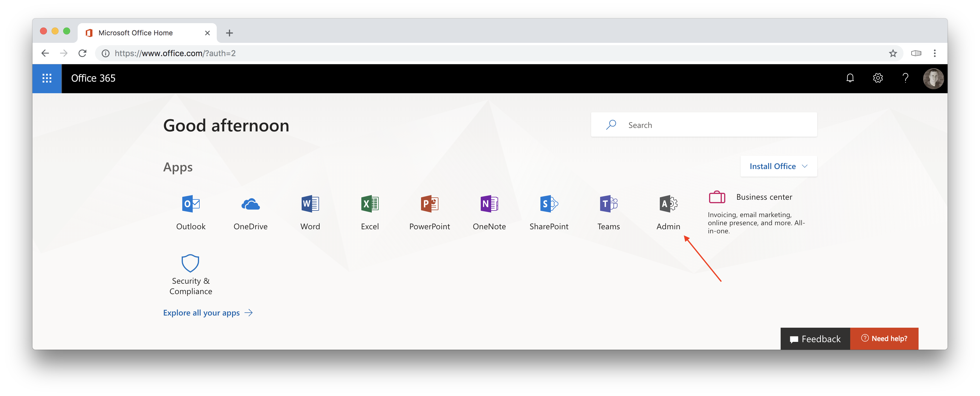View site information icon
This screenshot has height=396, width=980.
point(106,53)
